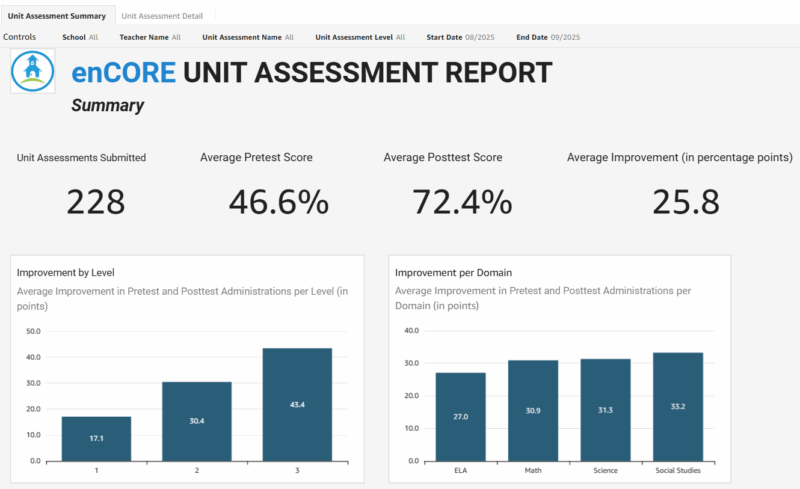Viewport: 800px width, 489px height.
Task: Select the Science bar showing 31.3
Action: pos(604,410)
